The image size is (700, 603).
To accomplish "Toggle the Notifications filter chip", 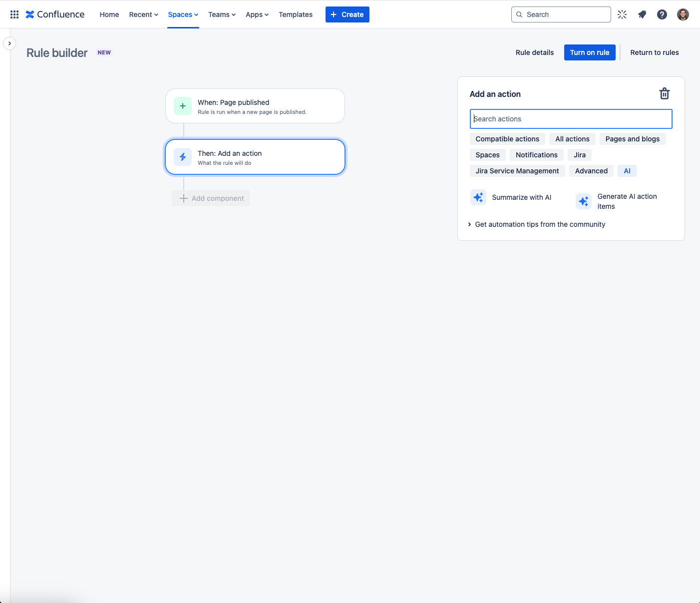I will click(536, 155).
